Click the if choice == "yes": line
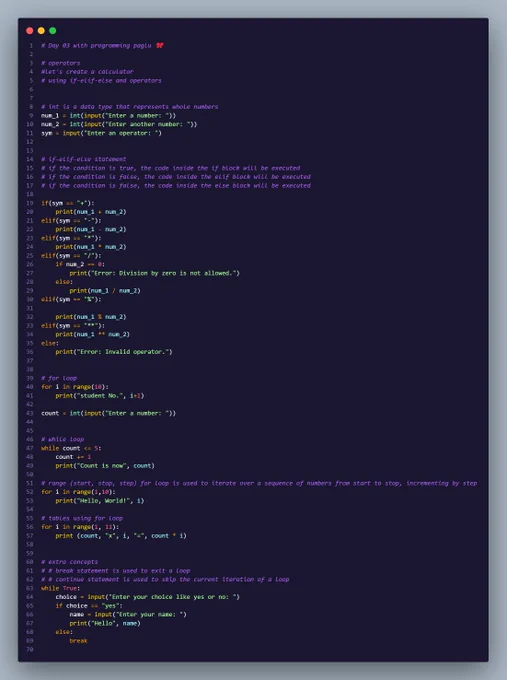 (x=89, y=605)
